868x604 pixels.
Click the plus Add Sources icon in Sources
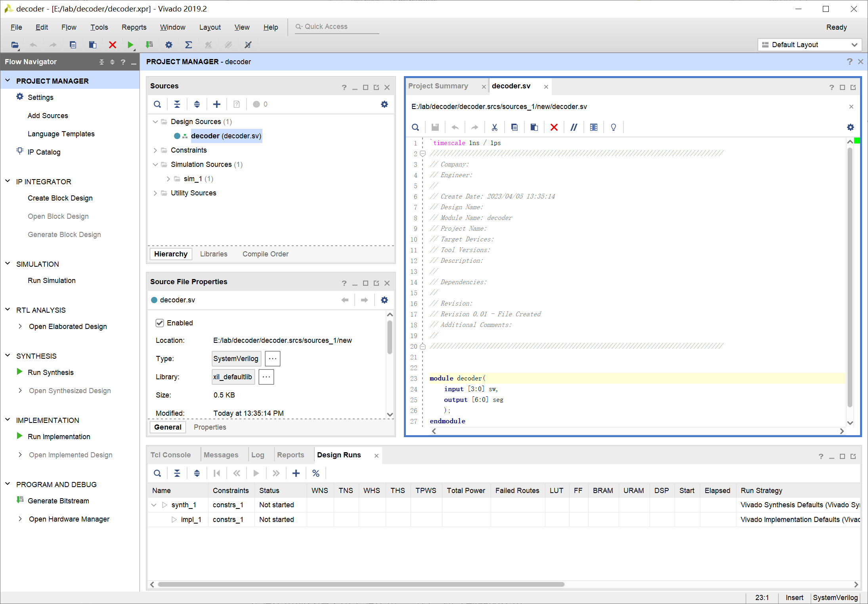point(216,104)
